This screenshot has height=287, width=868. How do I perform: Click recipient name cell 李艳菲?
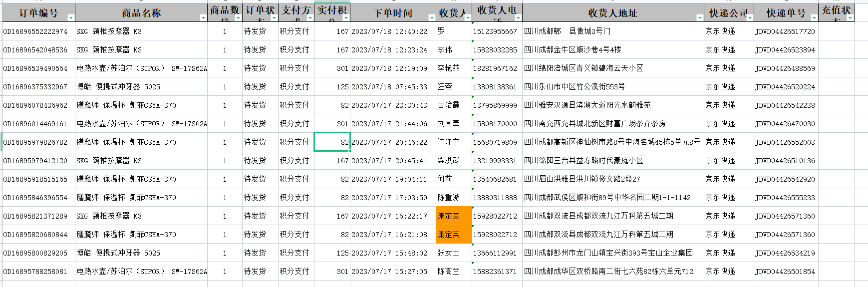(454, 68)
